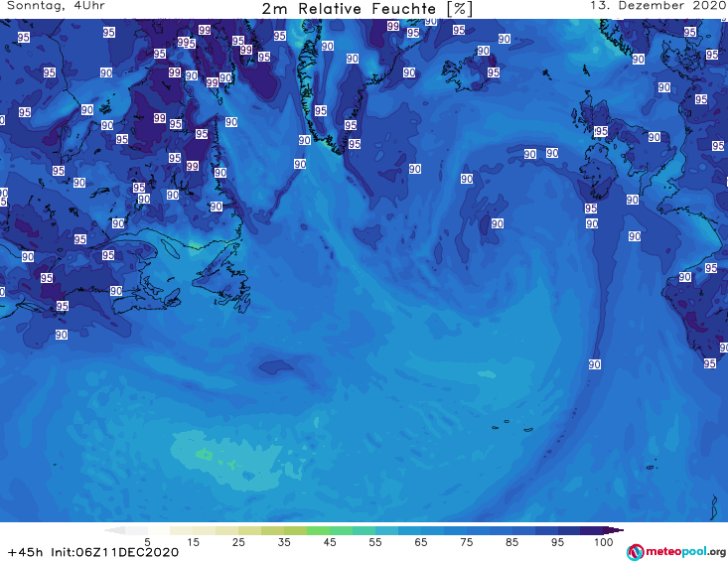
Task: Click the map title "2m Relative Feuchte [%]"
Action: pos(366,9)
